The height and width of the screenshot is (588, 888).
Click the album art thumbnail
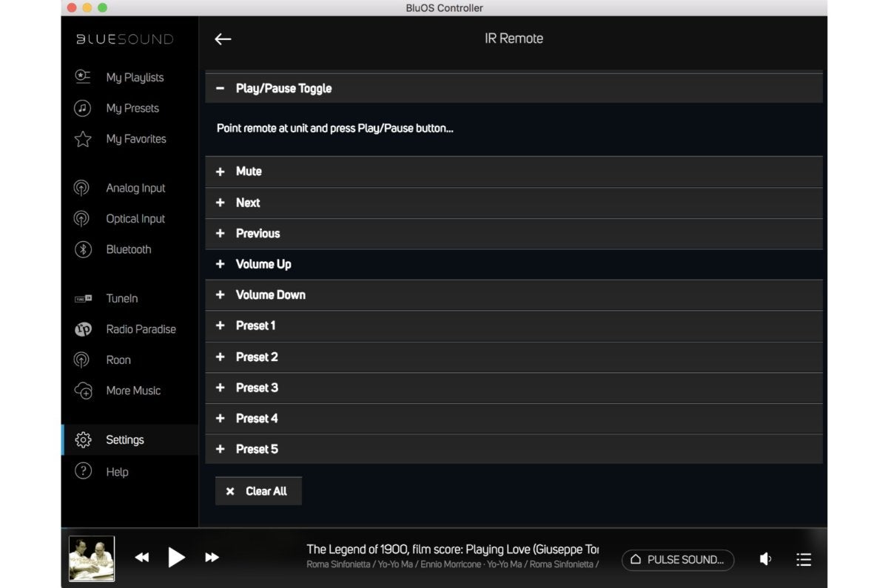click(92, 558)
